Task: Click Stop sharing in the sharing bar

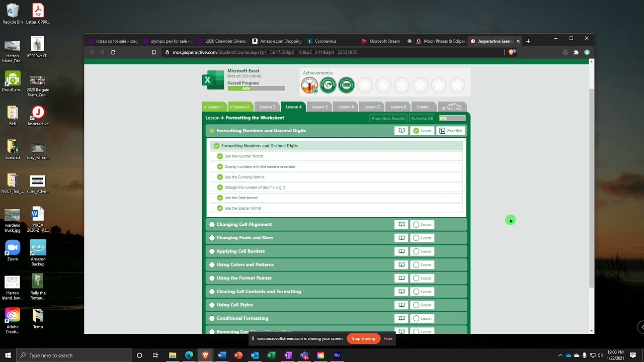Action: [x=364, y=339]
